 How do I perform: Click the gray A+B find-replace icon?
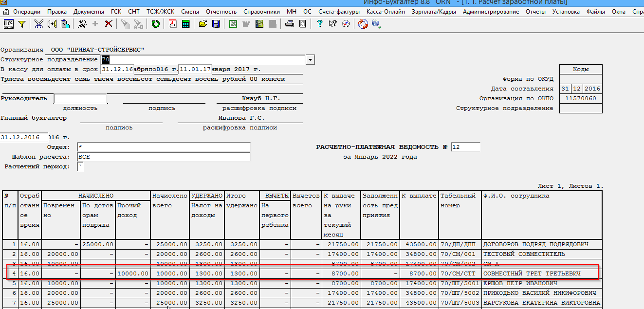(138, 23)
